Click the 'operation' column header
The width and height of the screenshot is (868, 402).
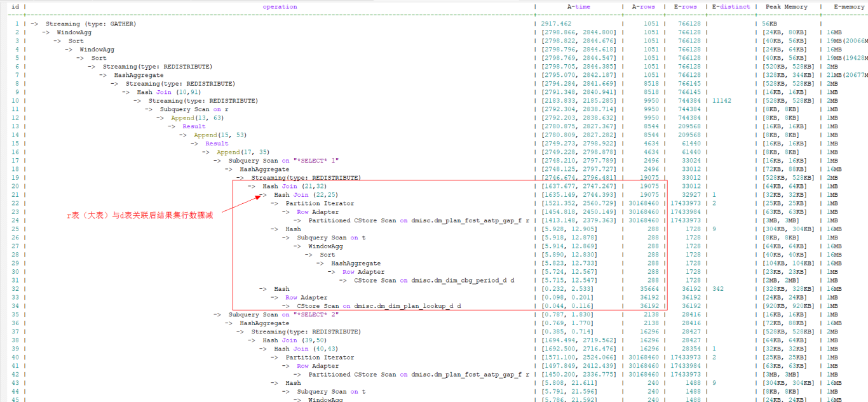tap(280, 7)
